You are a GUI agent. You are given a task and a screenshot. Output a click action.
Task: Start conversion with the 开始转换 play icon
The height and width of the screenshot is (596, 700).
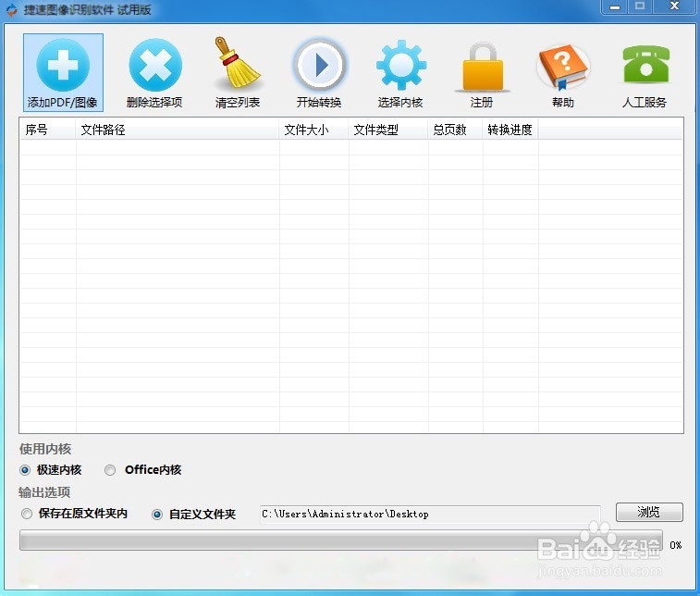pos(319,65)
